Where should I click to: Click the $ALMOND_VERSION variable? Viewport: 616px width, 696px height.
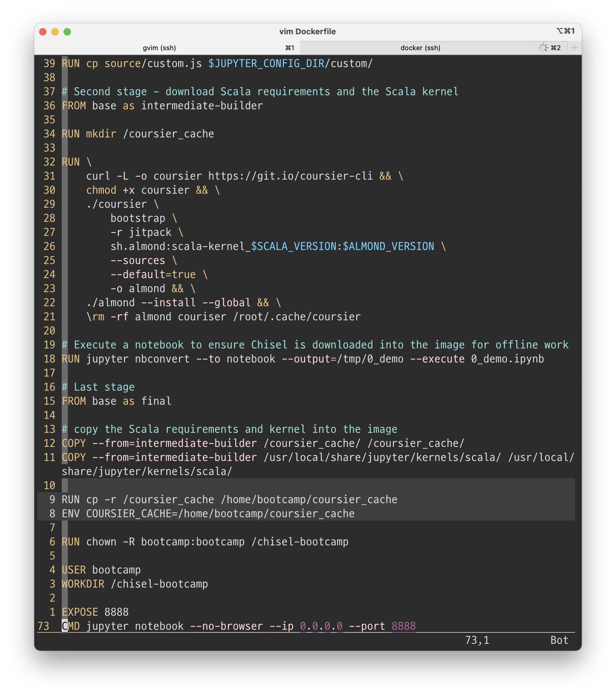pos(388,246)
